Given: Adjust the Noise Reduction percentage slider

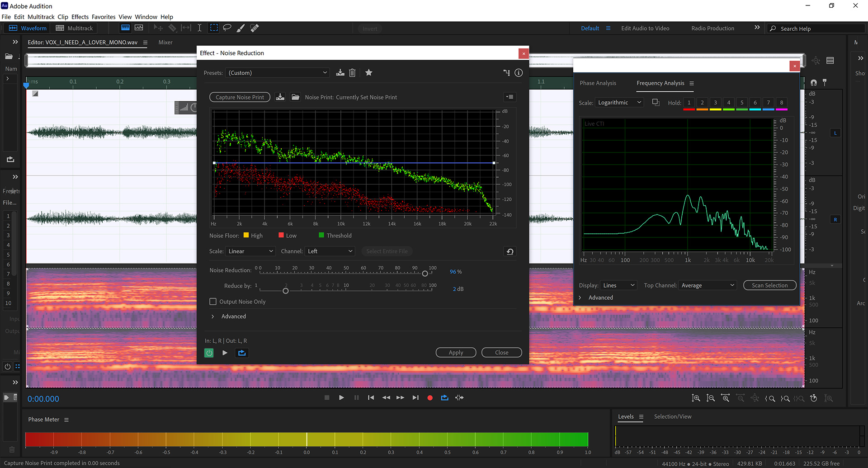Looking at the screenshot, I should [425, 274].
